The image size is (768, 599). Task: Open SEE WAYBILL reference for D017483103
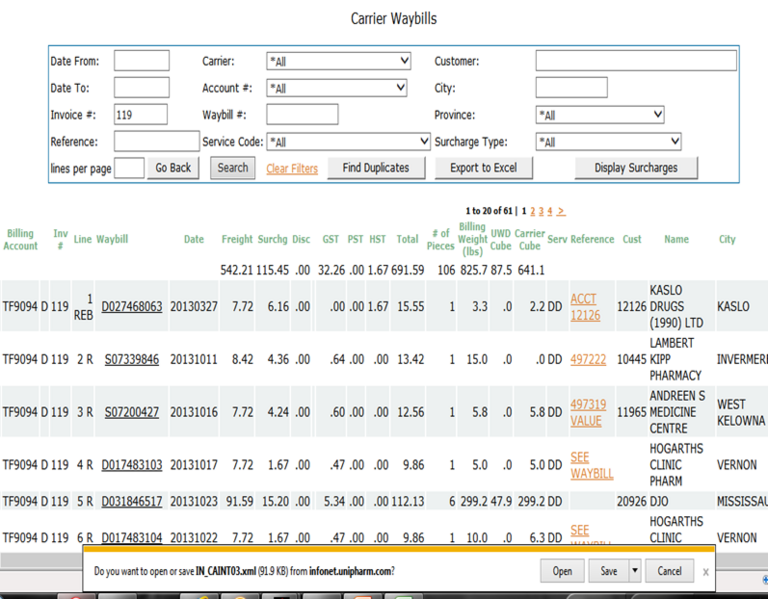pos(592,466)
